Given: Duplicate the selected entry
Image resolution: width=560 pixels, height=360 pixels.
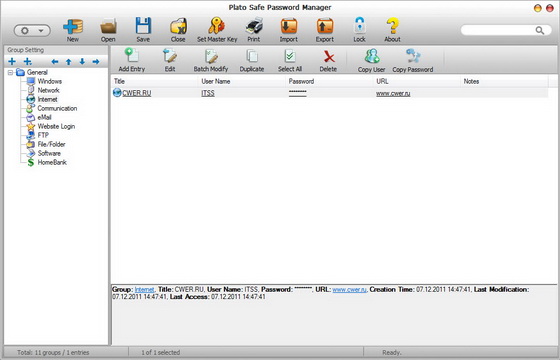Looking at the screenshot, I should (252, 60).
